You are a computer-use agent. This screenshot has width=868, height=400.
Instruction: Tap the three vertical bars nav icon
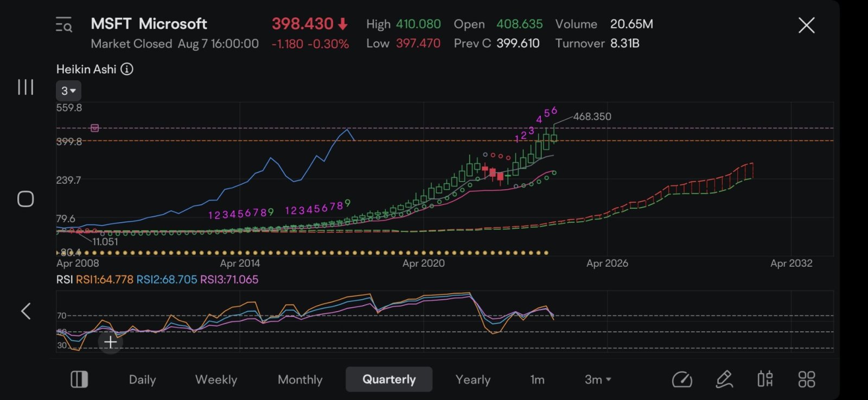pos(25,87)
